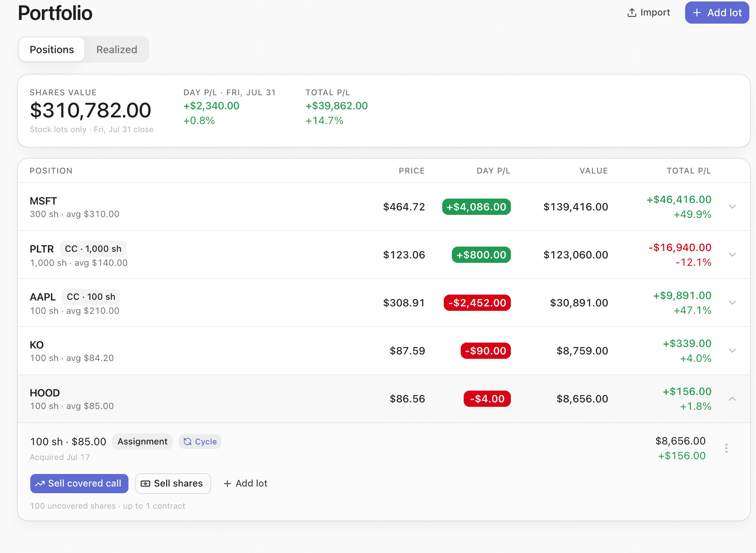Click the -$90.00 day P/L pill

485,351
